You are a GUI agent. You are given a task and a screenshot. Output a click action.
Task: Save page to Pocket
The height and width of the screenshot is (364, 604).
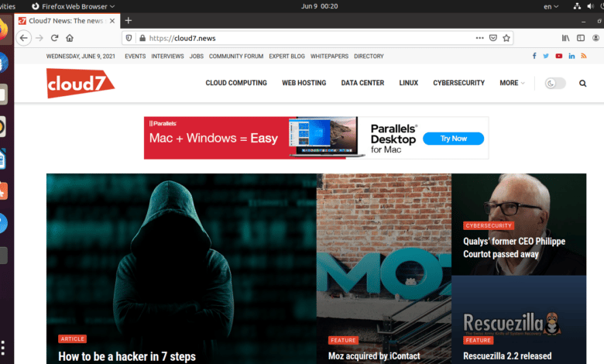pos(493,38)
